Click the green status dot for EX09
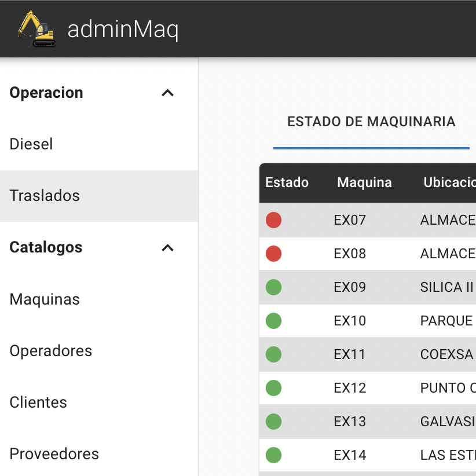 [x=273, y=287]
